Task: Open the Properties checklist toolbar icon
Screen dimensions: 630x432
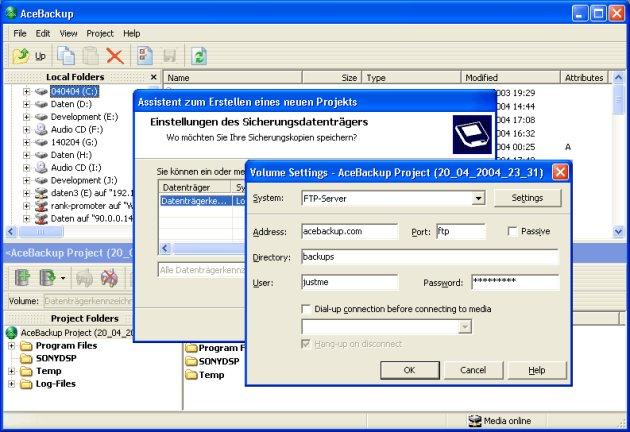Action: 145,55
